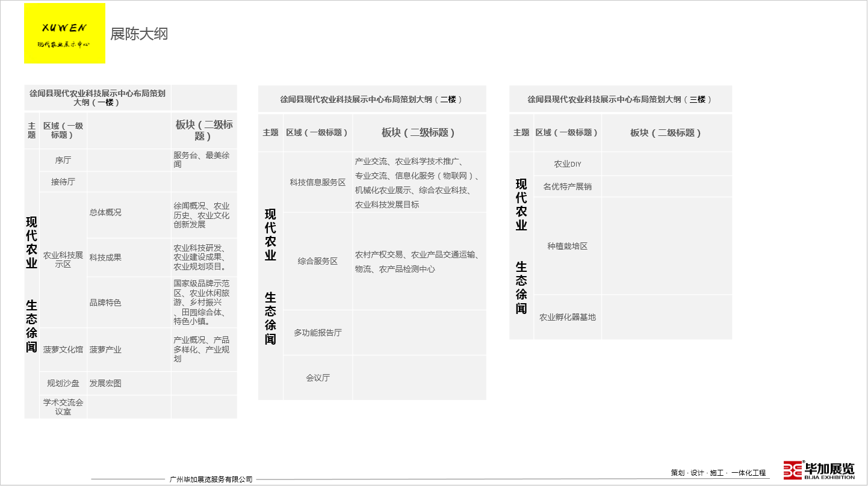Select the 学术交流会议室 cell
The height and width of the screenshot is (486, 868).
tap(63, 407)
